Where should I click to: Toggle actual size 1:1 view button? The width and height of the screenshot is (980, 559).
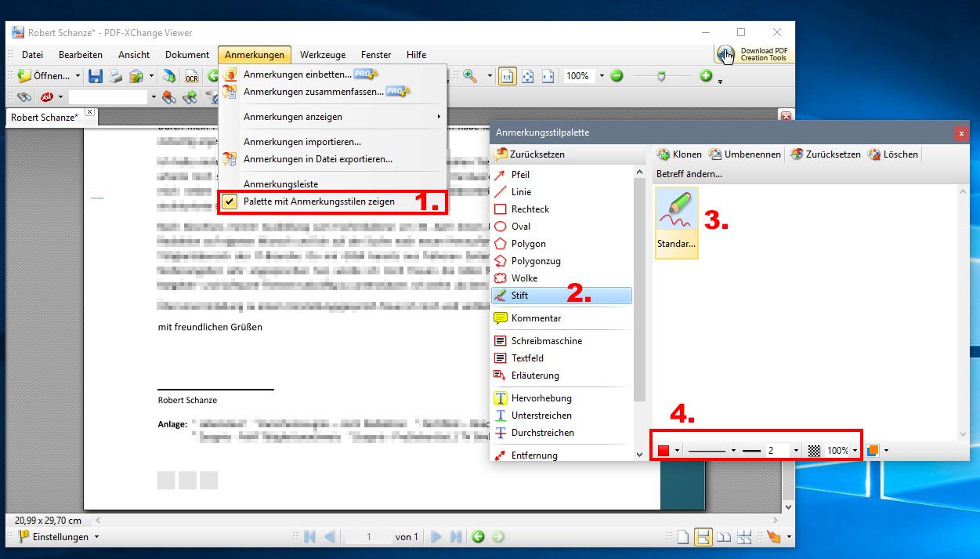point(508,76)
